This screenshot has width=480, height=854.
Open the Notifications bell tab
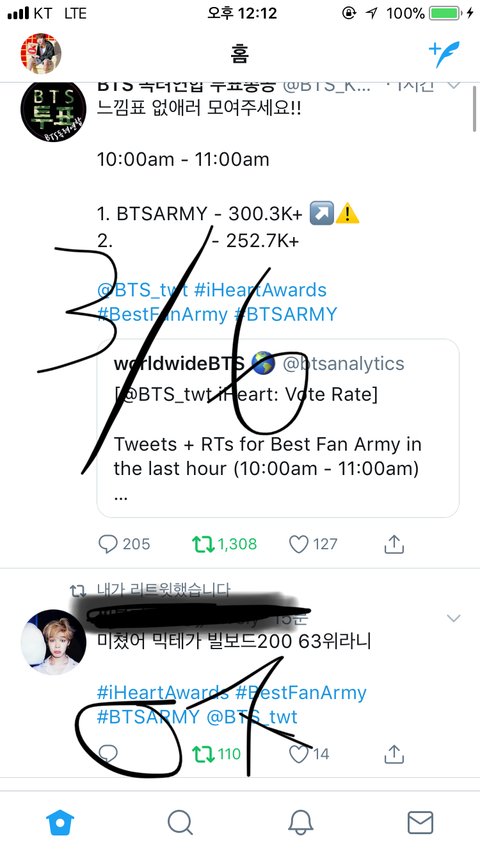pos(300,822)
